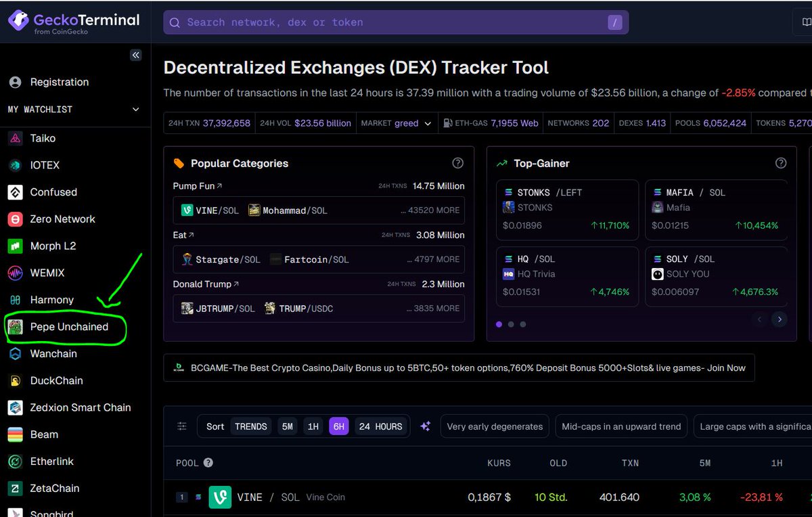Screen dimensions: 812x517
Task: Open the HQ /SOL gainer card
Action: click(x=567, y=276)
